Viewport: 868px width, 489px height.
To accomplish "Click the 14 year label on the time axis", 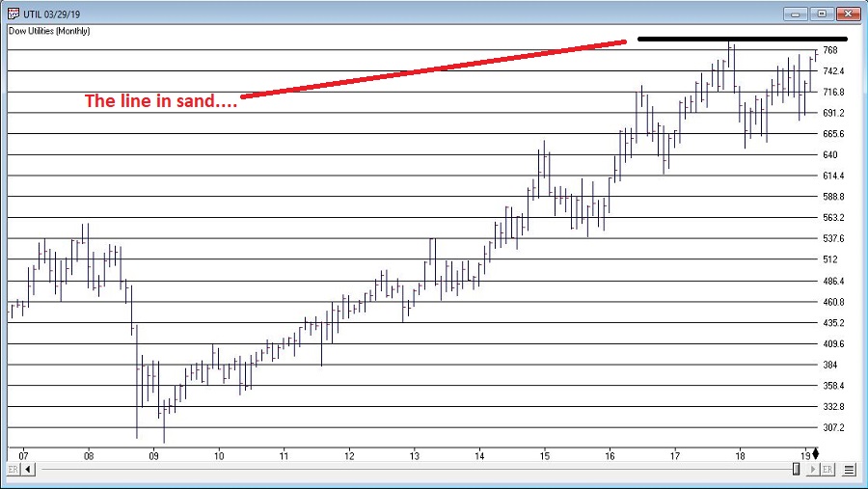I will pos(479,456).
